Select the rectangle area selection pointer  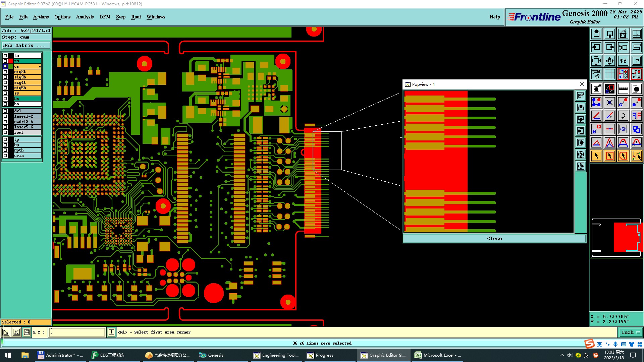(x=609, y=156)
